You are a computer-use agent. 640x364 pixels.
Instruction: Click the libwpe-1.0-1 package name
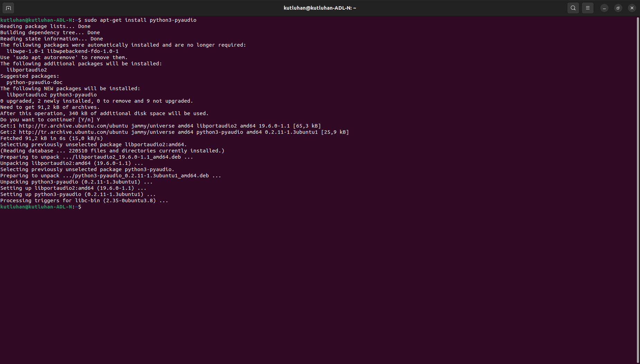pos(25,51)
